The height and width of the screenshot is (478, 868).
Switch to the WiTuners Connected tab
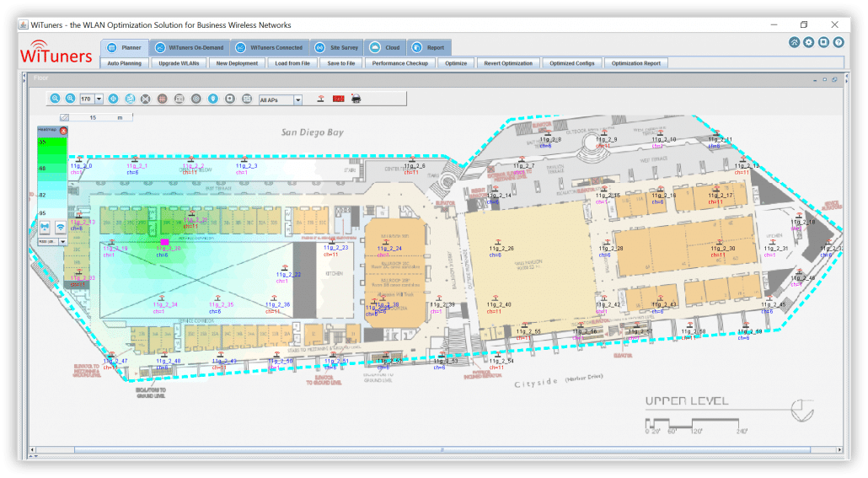(271, 48)
